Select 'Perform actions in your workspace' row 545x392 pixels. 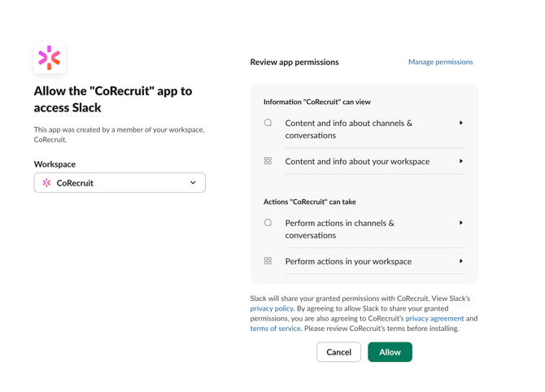point(348,261)
